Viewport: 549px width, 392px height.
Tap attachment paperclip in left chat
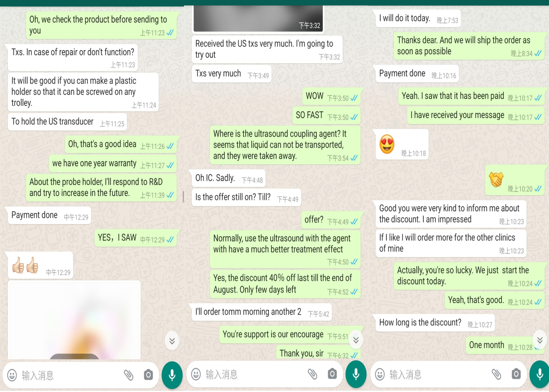coord(128,375)
